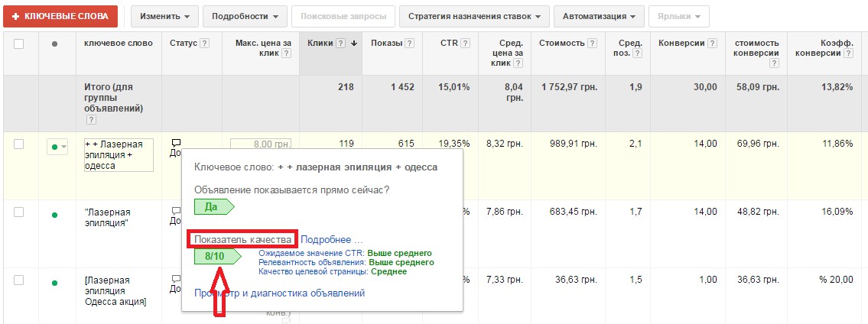Viewport: 868px width, 324px height.
Task: Click help icon under Макс. цена за клик
Action: pos(286,53)
